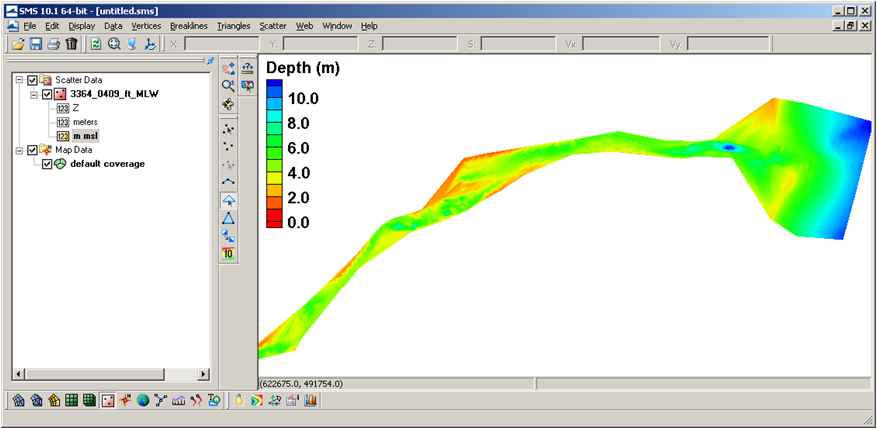Open the Breaklines menu
The width and height of the screenshot is (877, 429).
188,26
